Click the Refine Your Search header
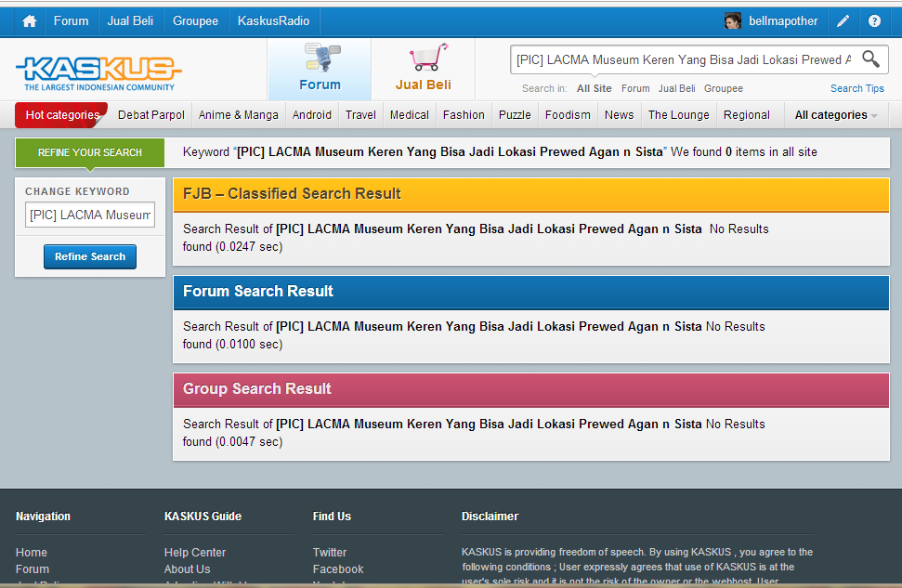The width and height of the screenshot is (902, 588). point(90,152)
